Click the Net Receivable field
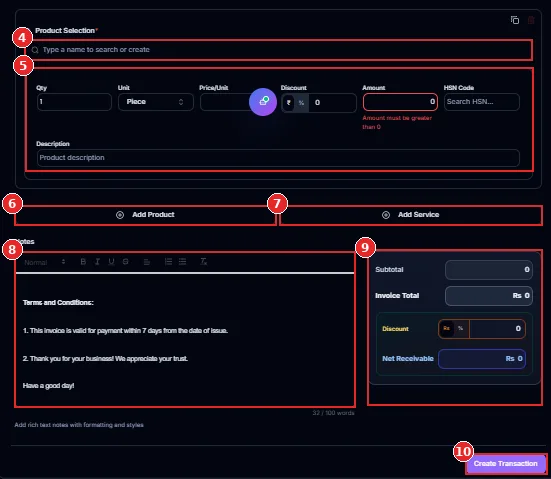 point(482,358)
